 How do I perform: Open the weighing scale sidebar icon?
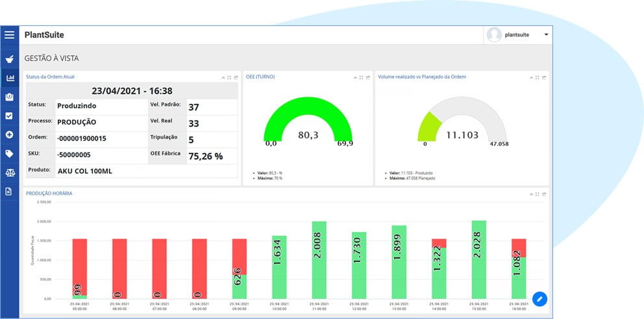(x=10, y=97)
